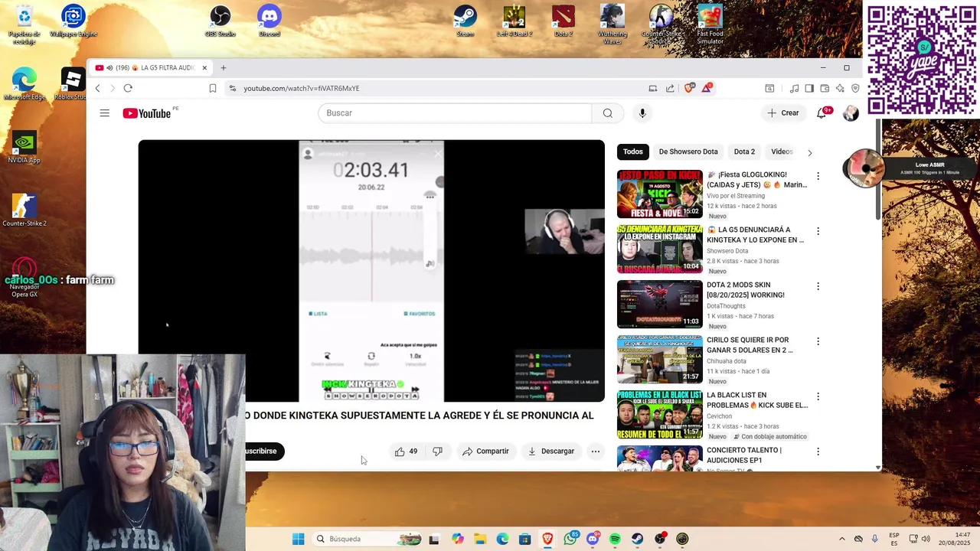Open Brave VPN shield icon

click(x=855, y=89)
